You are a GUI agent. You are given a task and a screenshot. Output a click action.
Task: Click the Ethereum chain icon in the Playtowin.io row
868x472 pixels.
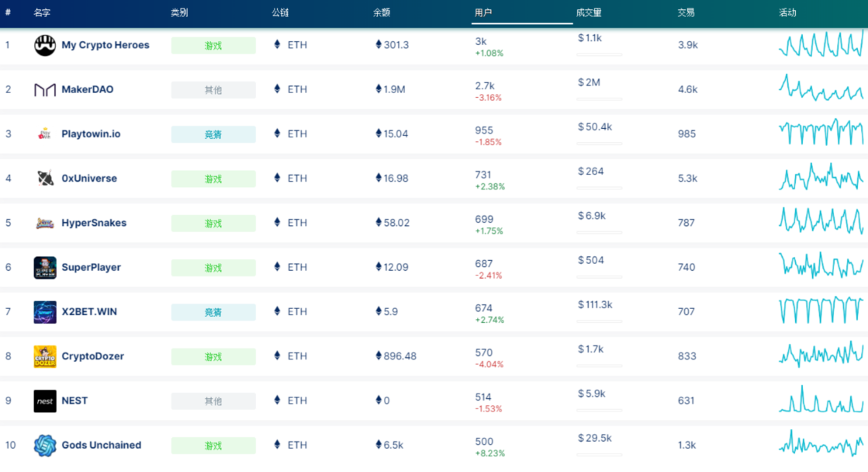pos(278,133)
